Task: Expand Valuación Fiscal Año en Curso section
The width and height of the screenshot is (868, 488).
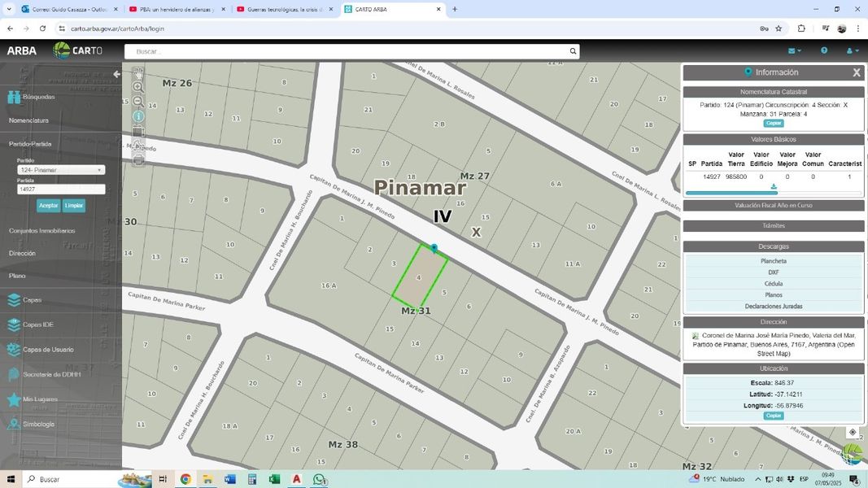Action: pos(774,205)
